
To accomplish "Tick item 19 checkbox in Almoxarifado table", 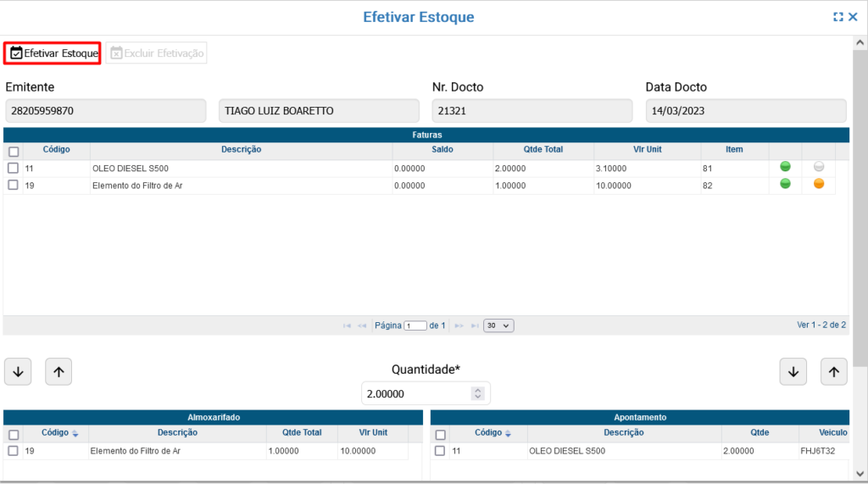I will click(x=13, y=451).
